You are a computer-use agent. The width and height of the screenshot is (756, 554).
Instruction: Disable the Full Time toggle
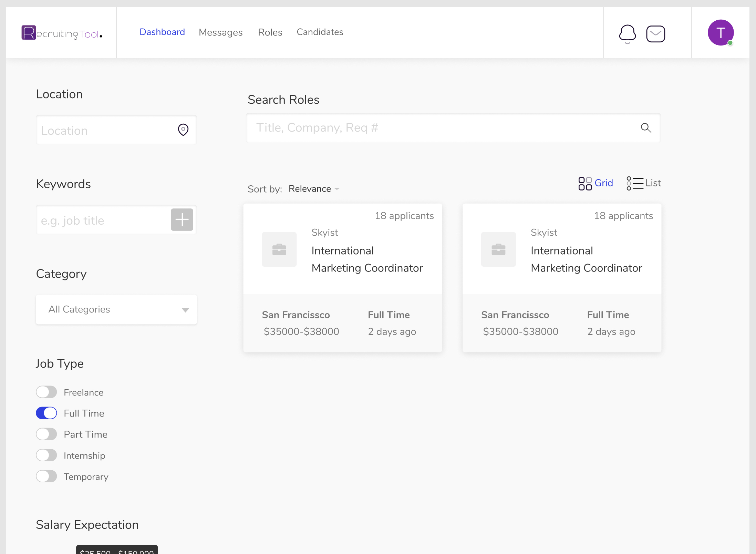click(x=46, y=413)
